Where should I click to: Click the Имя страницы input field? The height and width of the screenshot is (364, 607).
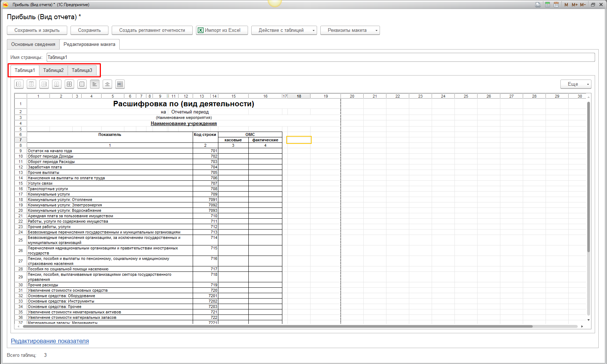320,57
